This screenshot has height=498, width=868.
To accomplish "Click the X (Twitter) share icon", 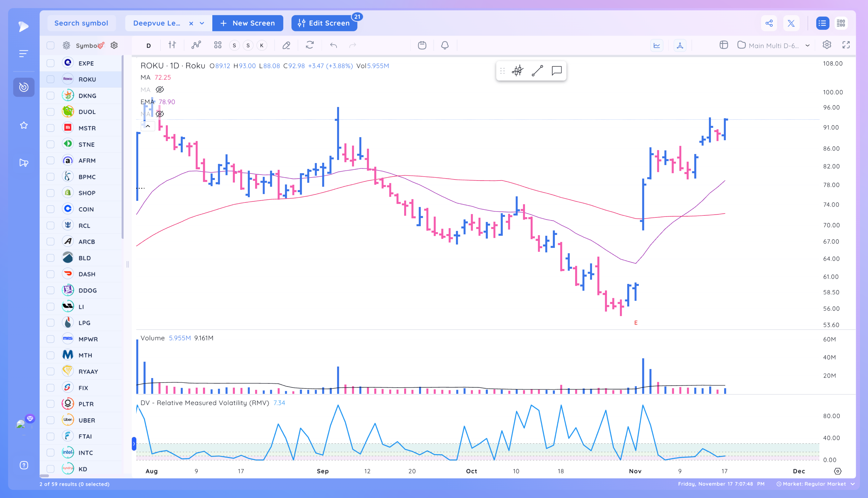I will click(x=791, y=23).
